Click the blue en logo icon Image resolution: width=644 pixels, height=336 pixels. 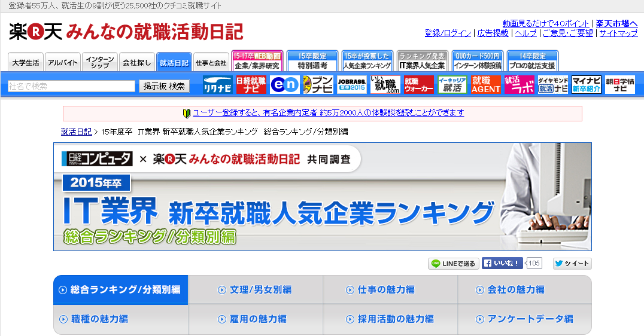284,85
